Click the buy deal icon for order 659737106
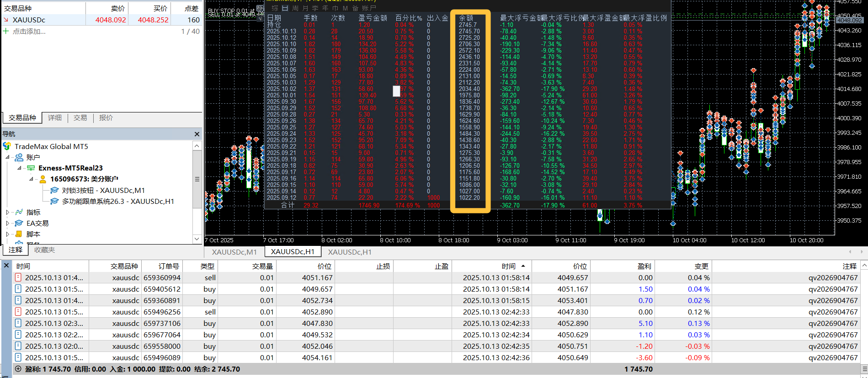 (x=18, y=323)
